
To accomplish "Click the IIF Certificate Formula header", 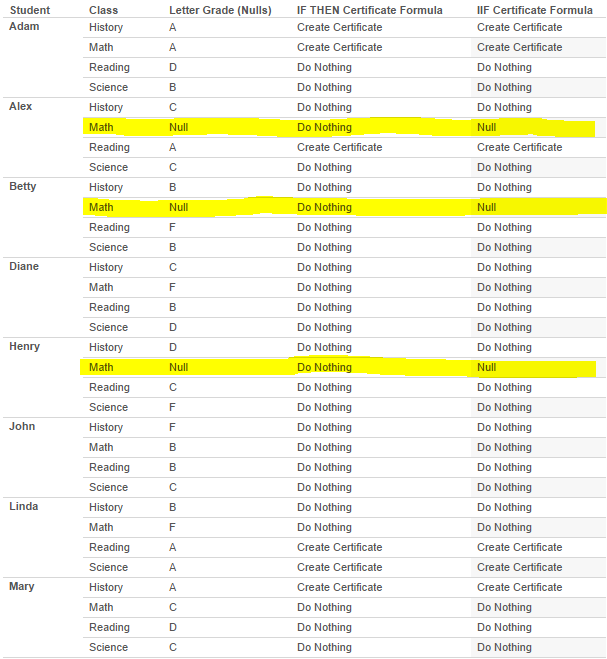I will [534, 10].
